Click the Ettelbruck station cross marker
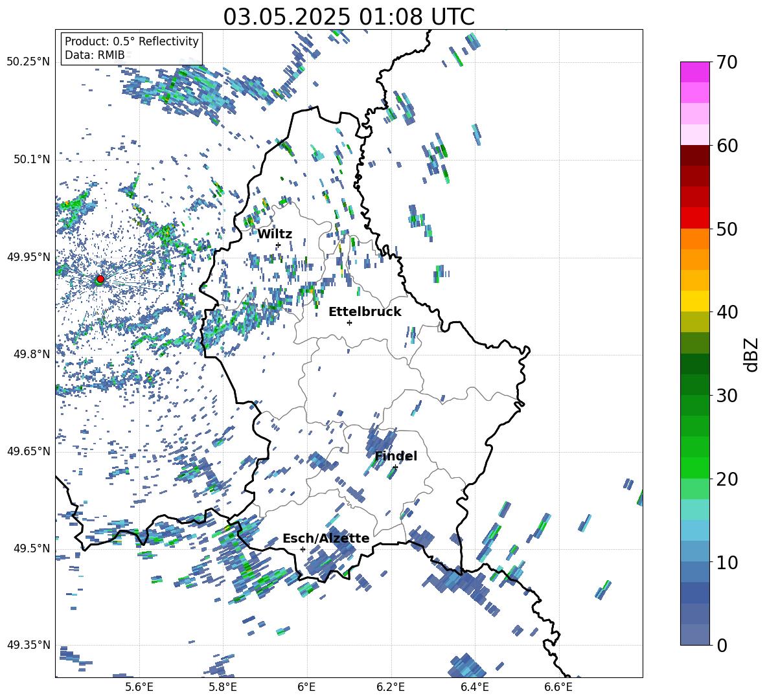 click(349, 322)
